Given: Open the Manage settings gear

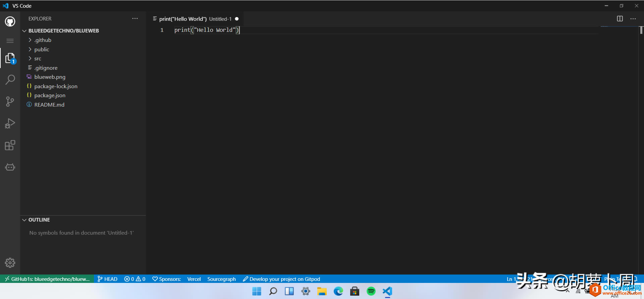Looking at the screenshot, I should tap(10, 263).
